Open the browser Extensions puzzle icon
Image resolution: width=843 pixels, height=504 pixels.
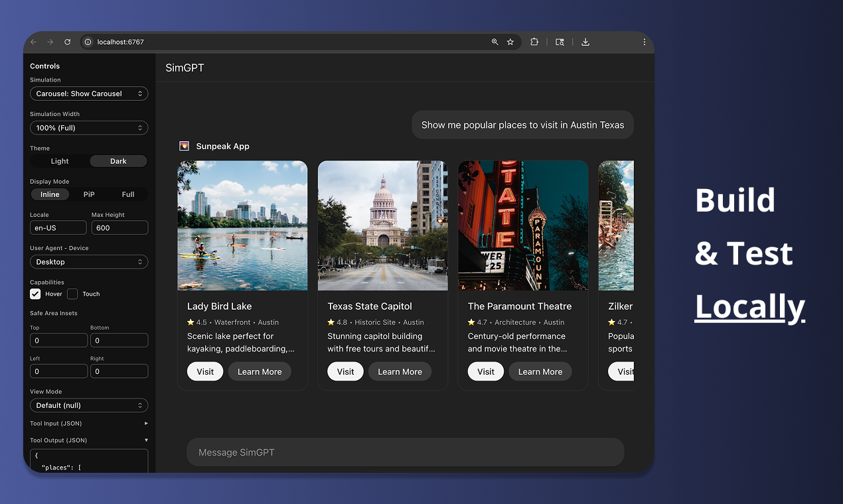tap(534, 41)
